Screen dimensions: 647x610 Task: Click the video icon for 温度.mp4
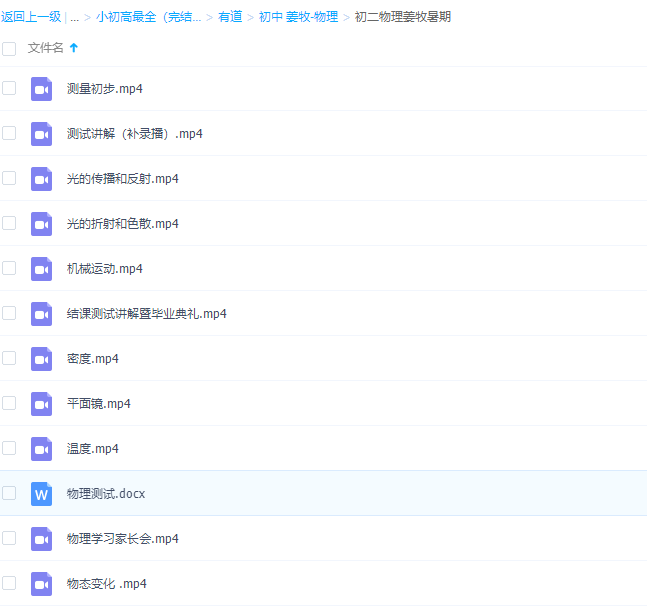coord(41,449)
